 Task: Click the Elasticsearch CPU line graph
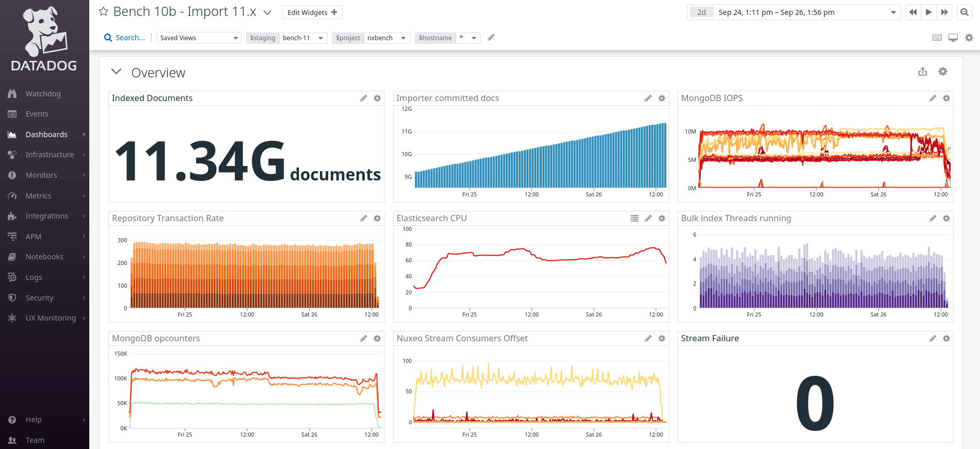point(540,268)
